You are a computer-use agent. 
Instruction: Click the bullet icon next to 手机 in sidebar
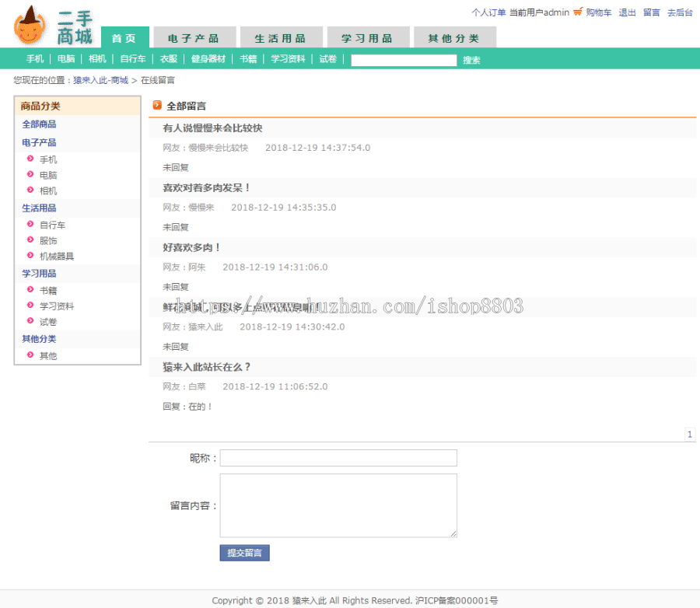(30, 159)
